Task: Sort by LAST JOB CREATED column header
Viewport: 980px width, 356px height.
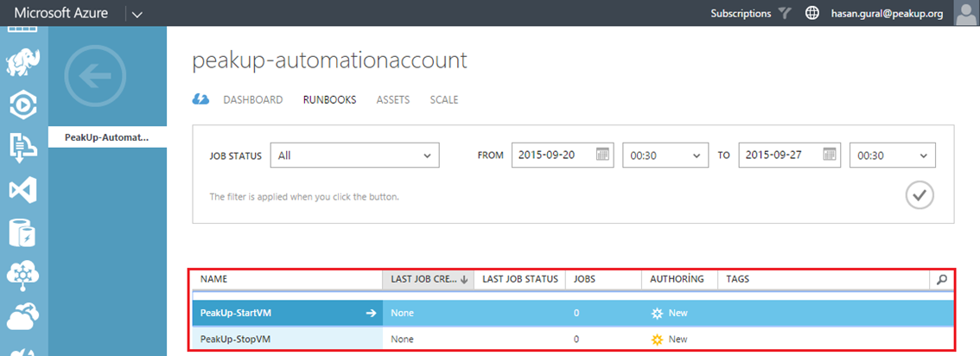Action: 428,280
